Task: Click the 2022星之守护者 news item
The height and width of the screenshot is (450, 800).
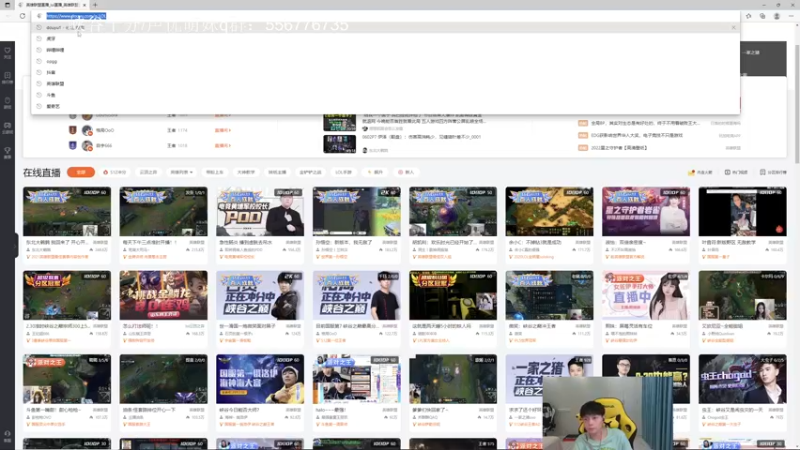Action: (x=619, y=148)
